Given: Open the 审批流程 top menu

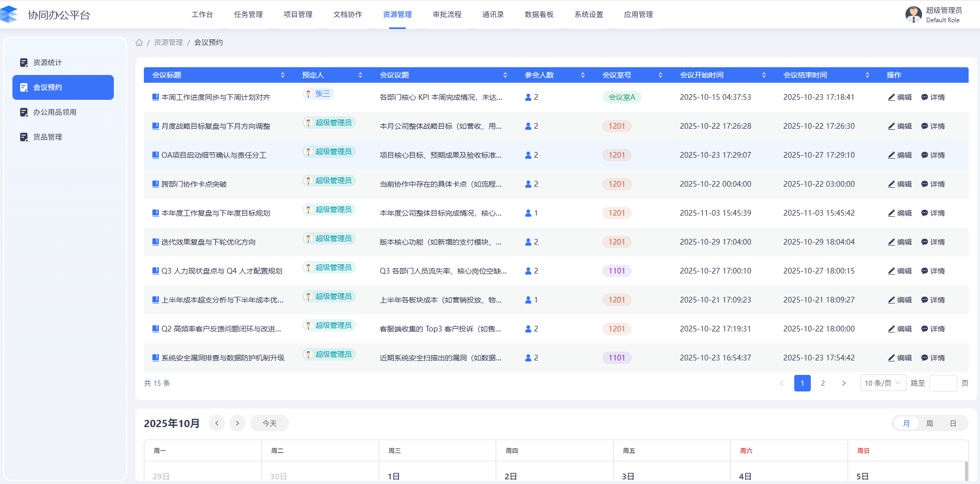Looking at the screenshot, I should (447, 14).
